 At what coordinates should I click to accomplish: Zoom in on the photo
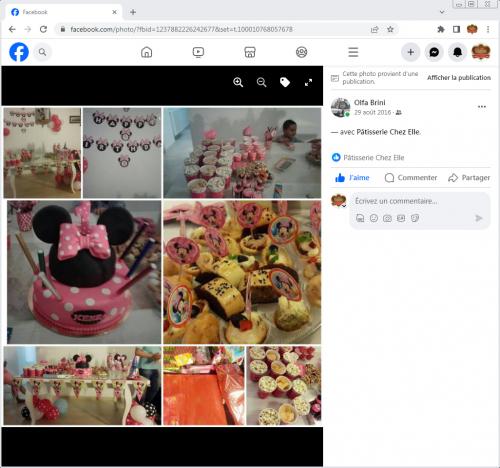(238, 82)
